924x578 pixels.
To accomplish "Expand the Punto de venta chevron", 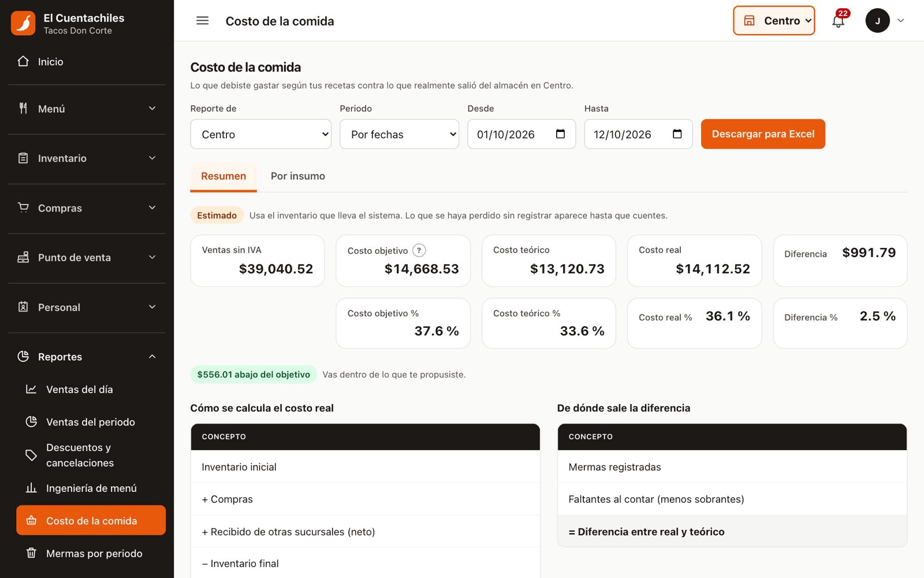I will tap(152, 257).
